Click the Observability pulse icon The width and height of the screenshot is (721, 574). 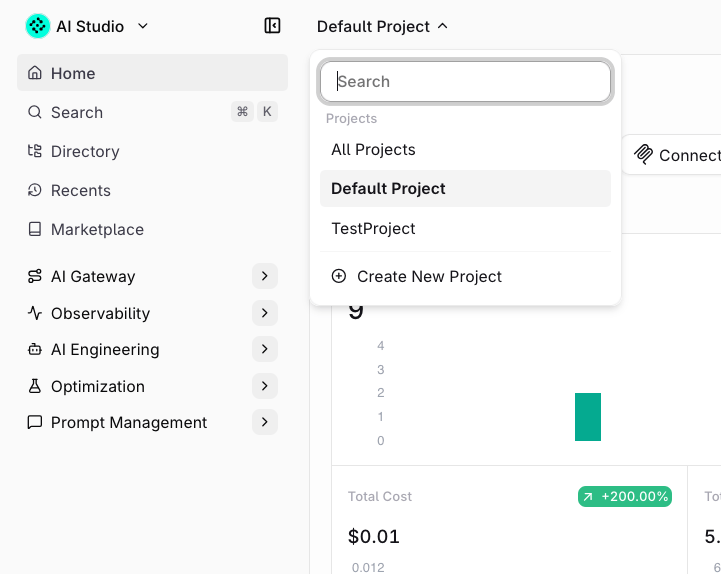[34, 313]
